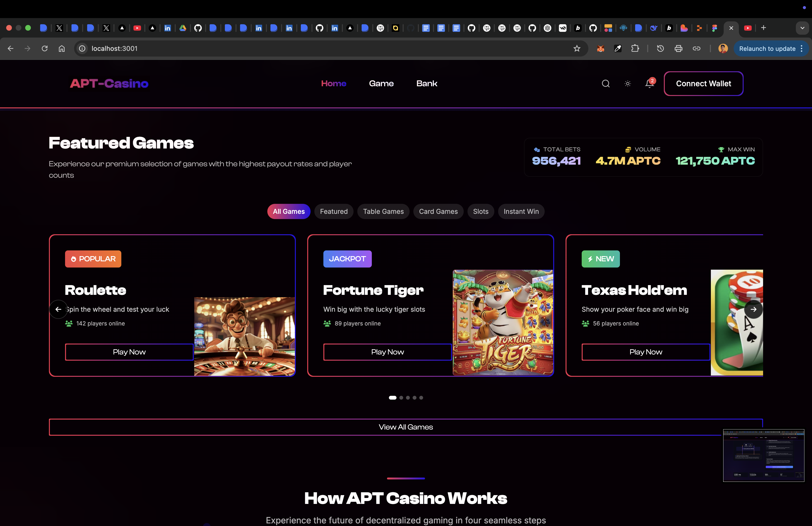
Task: Click the carousel previous arrow button
Action: [58, 309]
